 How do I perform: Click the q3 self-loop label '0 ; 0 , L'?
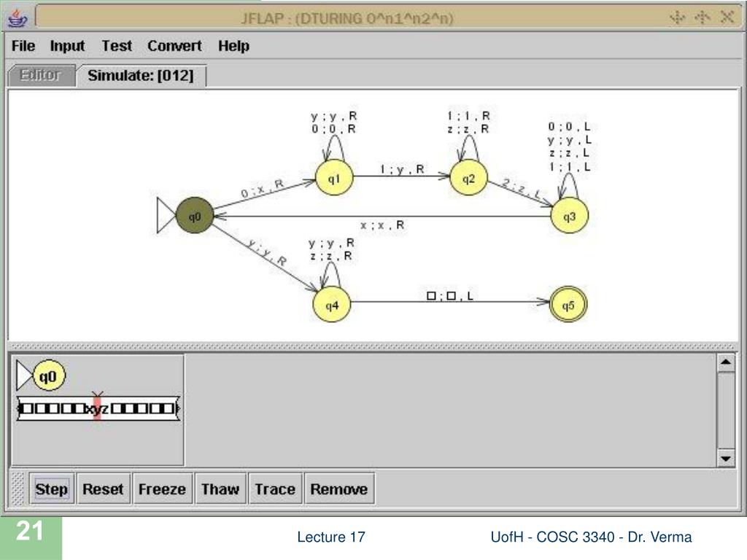(569, 127)
